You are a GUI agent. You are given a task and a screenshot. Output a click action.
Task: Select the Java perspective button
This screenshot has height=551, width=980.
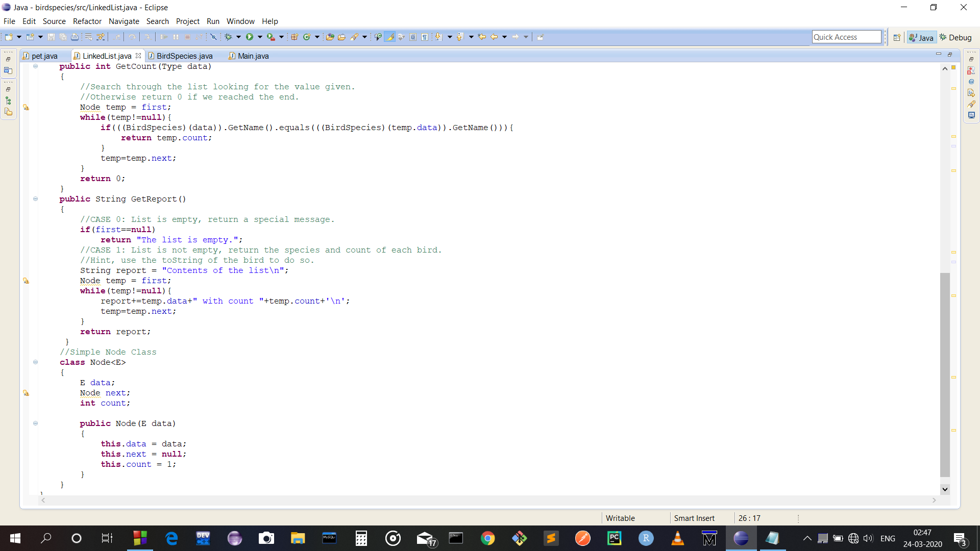921,37
